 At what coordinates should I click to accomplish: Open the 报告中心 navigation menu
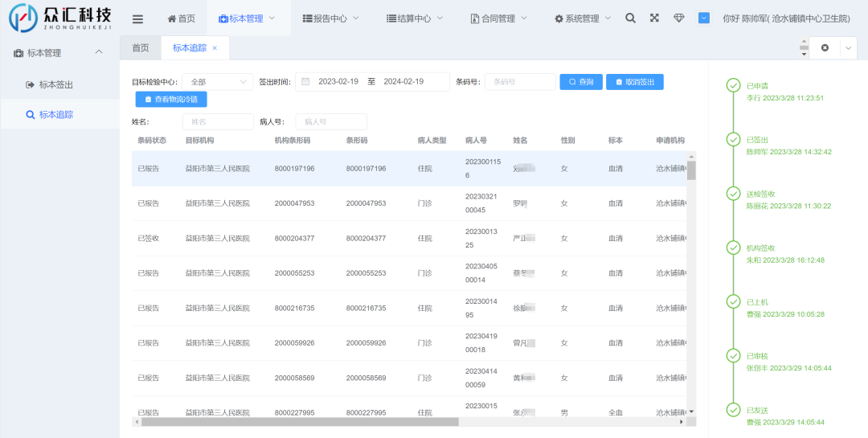click(330, 18)
